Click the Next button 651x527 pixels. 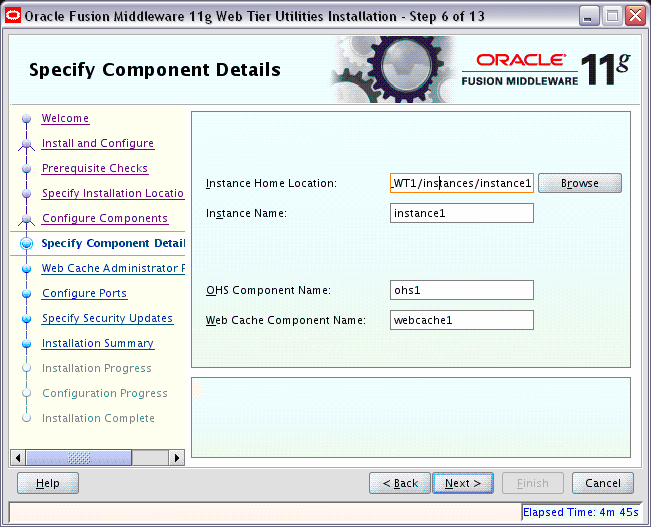pyautogui.click(x=463, y=483)
